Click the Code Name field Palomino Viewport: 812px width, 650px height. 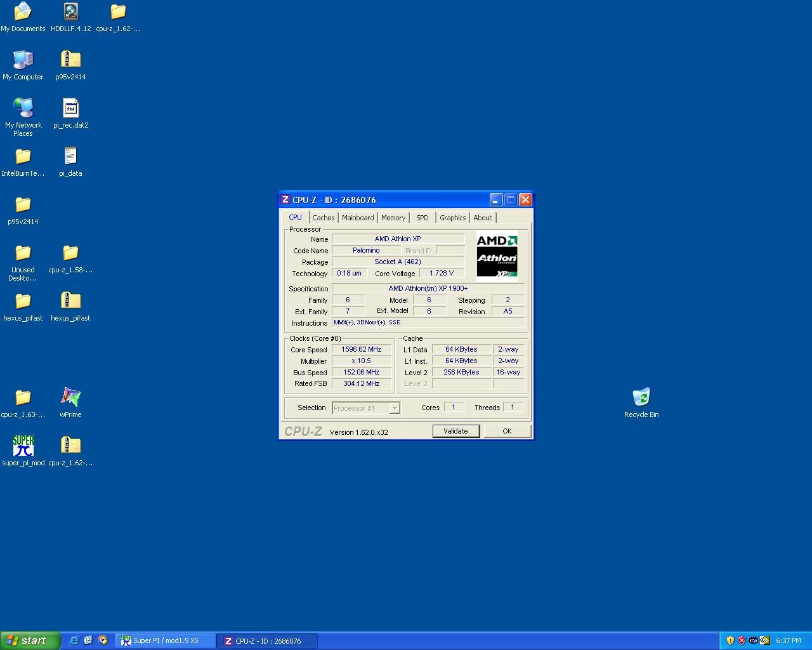366,250
